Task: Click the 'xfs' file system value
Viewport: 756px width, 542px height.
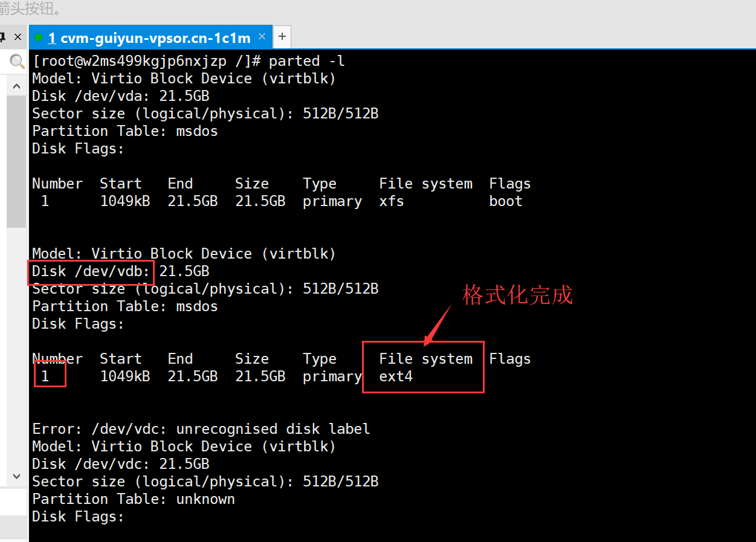Action: coord(392,201)
